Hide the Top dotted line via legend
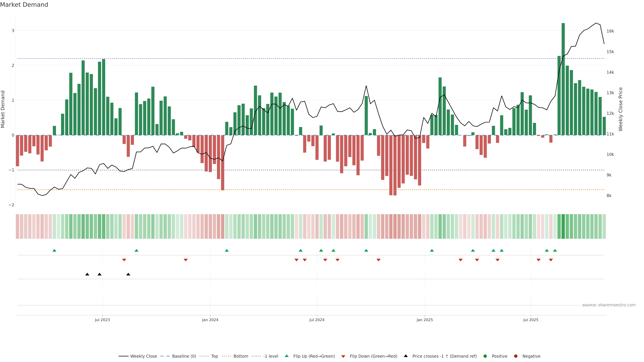The width and height of the screenshot is (644, 362). (x=214, y=356)
